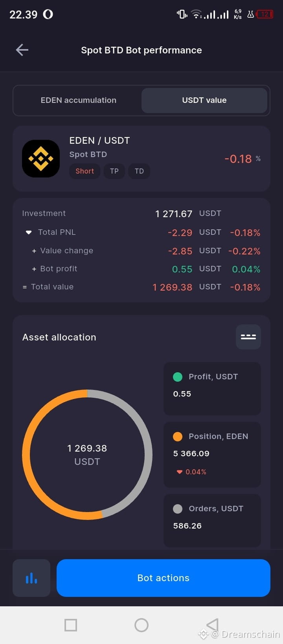This screenshot has height=644, width=283.
Task: Expand the Bot profit row
Action: coord(34,269)
